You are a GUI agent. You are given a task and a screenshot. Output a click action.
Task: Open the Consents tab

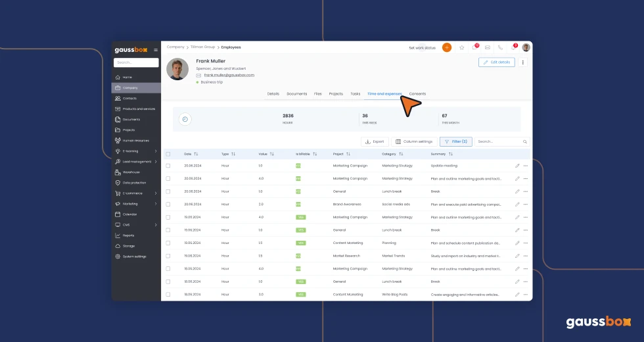tap(417, 94)
